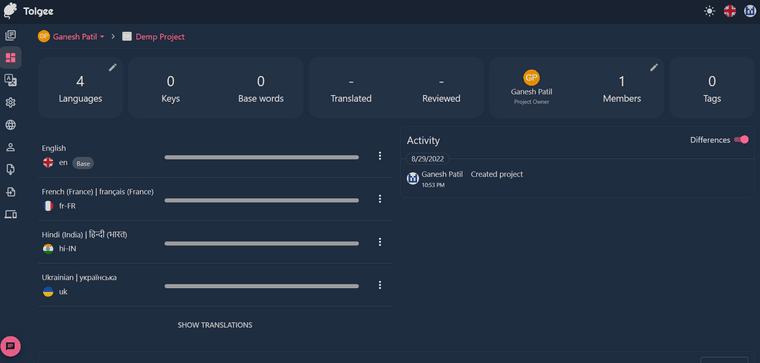
Task: Switch to light theme with sun icon
Action: [710, 11]
